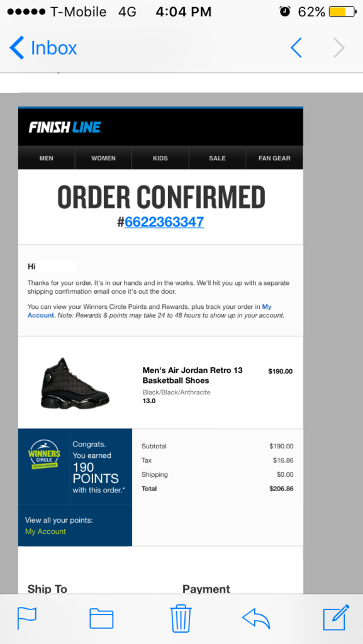Tap the reply arrow icon

coord(256,618)
